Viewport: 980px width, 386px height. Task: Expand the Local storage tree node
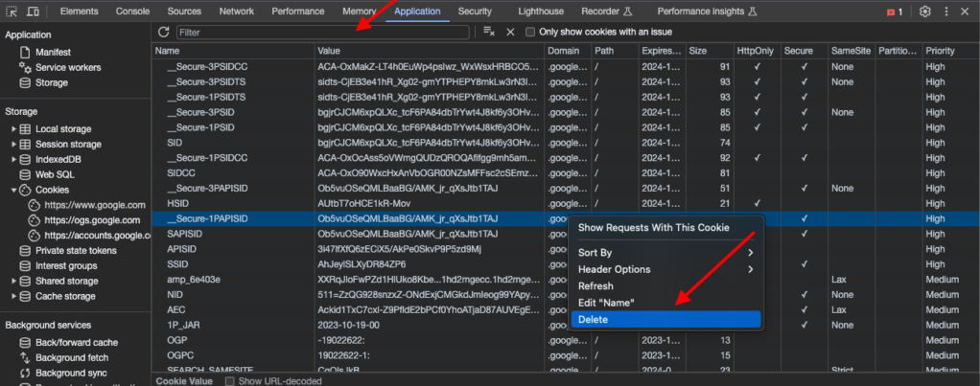(x=13, y=129)
